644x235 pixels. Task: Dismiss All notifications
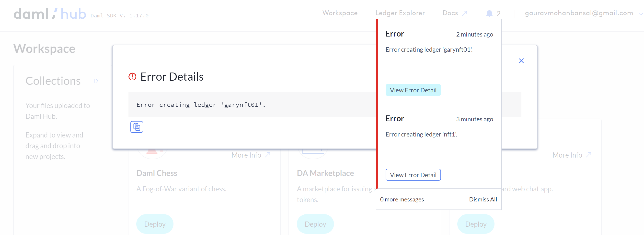tap(483, 199)
